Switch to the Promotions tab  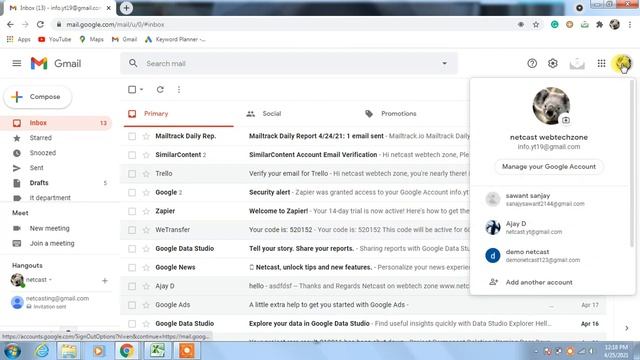pyautogui.click(x=391, y=113)
